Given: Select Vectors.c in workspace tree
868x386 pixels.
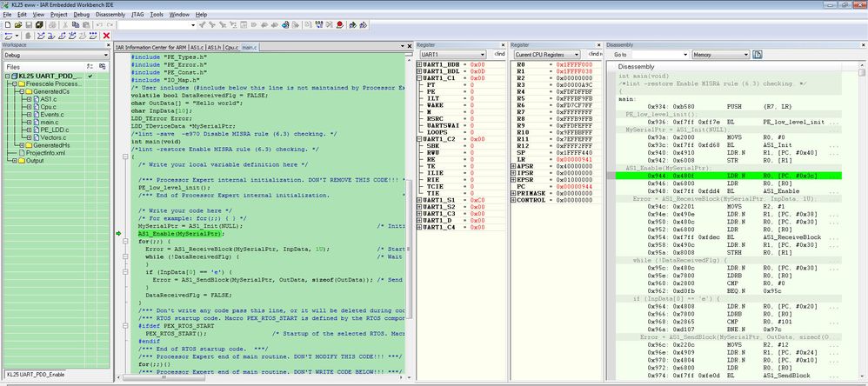Looking at the screenshot, I should (x=52, y=137).
